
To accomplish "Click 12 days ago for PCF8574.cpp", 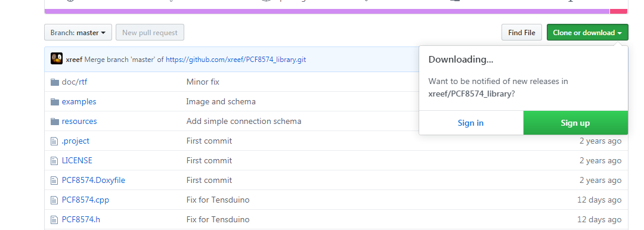I will [599, 200].
